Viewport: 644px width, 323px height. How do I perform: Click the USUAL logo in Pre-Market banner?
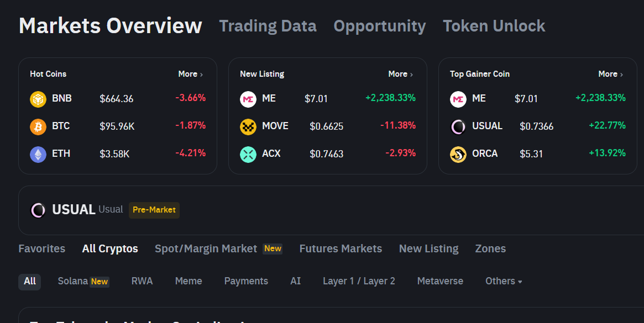click(x=38, y=210)
